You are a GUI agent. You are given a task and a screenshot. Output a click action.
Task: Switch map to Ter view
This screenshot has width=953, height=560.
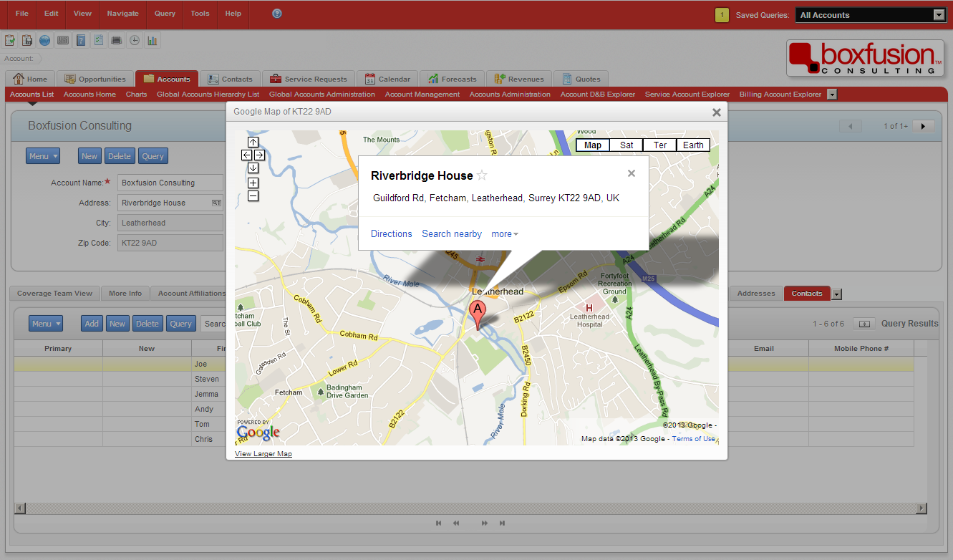tap(660, 145)
